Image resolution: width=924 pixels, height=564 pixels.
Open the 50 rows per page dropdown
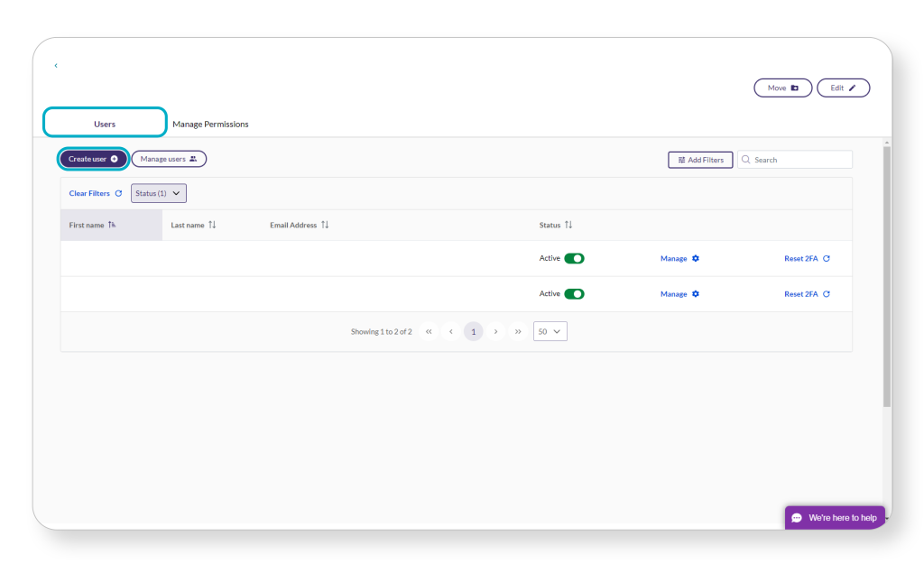(550, 331)
